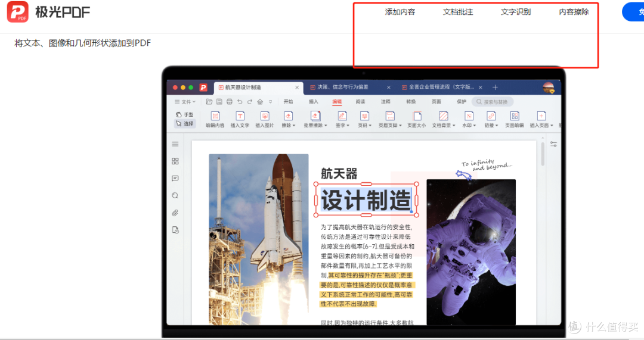
Task: Activate the 选择 selection tool
Action: 184,123
